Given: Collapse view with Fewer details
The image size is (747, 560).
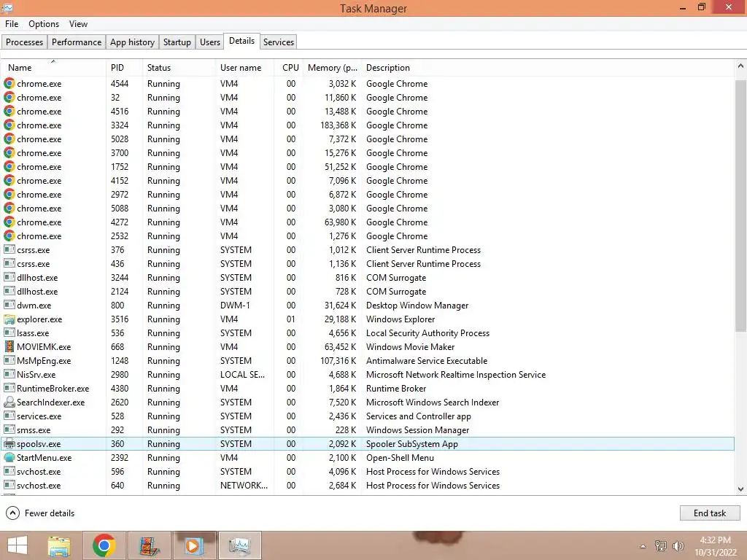Looking at the screenshot, I should click(40, 513).
